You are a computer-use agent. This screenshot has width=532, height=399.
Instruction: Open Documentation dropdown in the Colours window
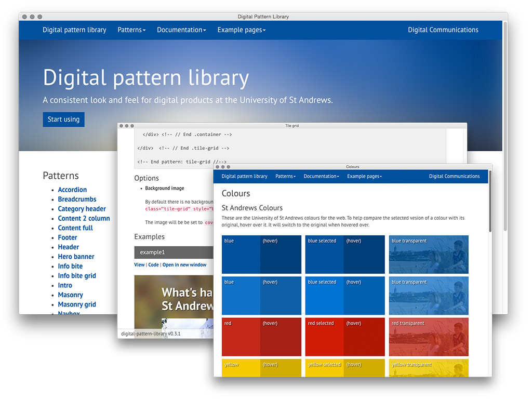coord(321,177)
